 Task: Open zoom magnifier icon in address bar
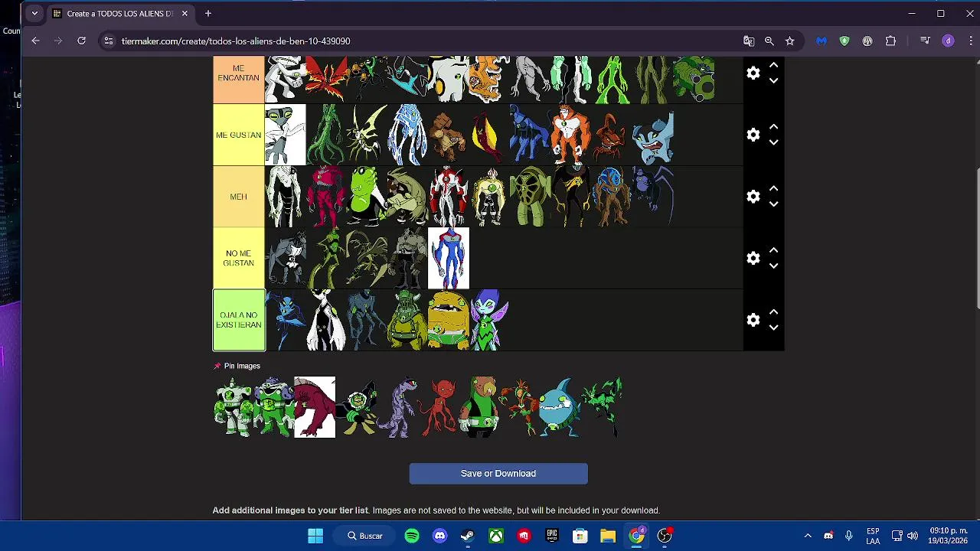pyautogui.click(x=769, y=41)
